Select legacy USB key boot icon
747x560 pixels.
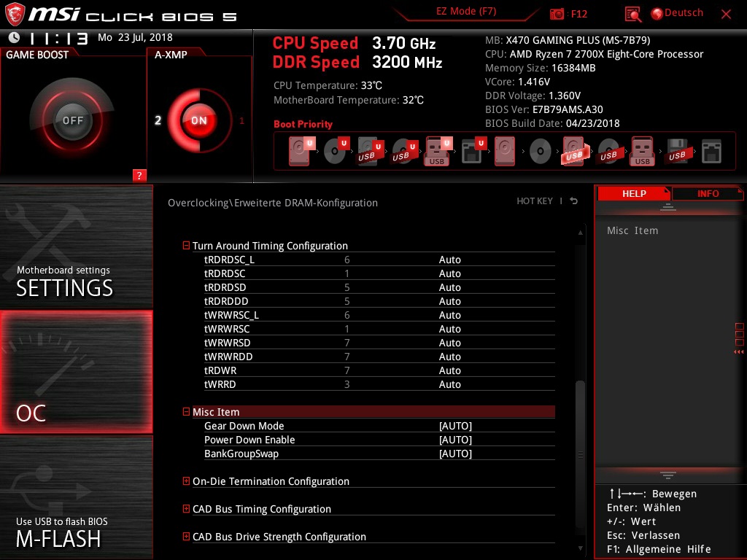(642, 151)
